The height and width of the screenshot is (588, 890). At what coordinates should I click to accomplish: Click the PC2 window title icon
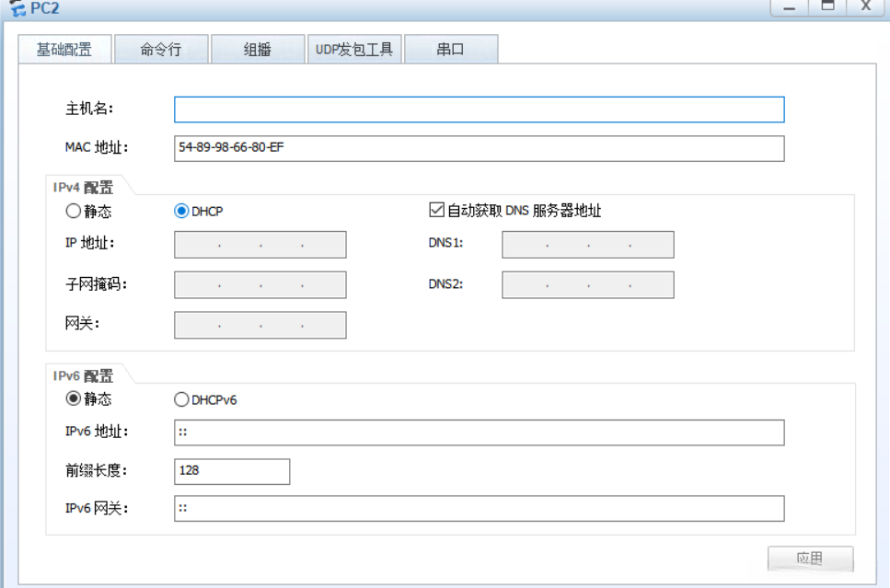pyautogui.click(x=18, y=8)
